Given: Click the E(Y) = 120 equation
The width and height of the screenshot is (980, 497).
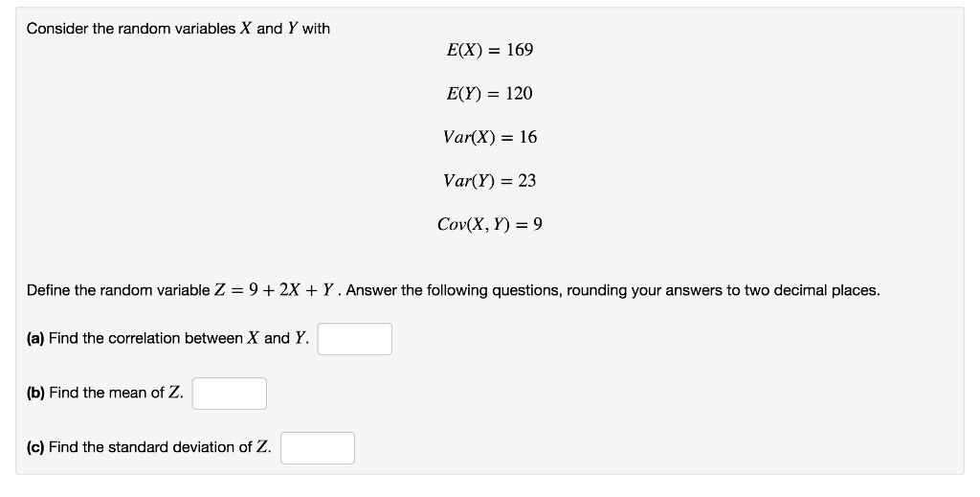Looking at the screenshot, I should [489, 94].
